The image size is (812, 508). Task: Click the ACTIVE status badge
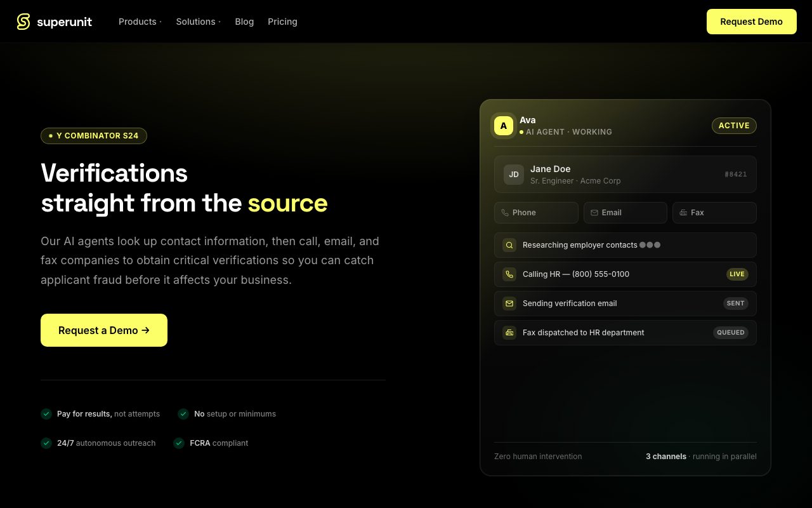point(734,126)
